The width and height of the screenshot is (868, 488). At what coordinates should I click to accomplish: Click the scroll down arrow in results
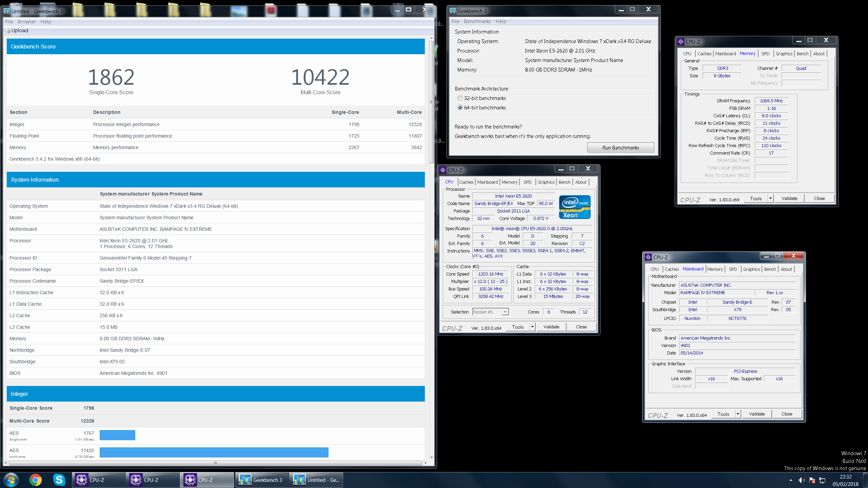(x=431, y=457)
